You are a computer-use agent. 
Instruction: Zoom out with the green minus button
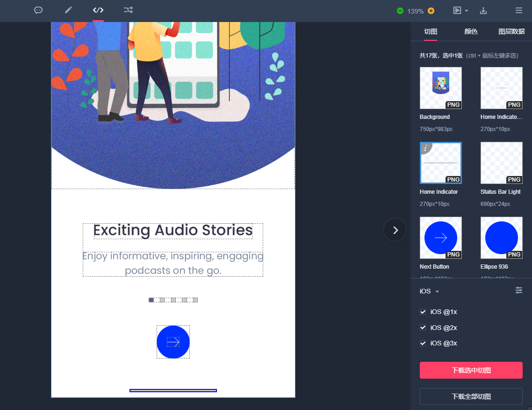pos(400,11)
